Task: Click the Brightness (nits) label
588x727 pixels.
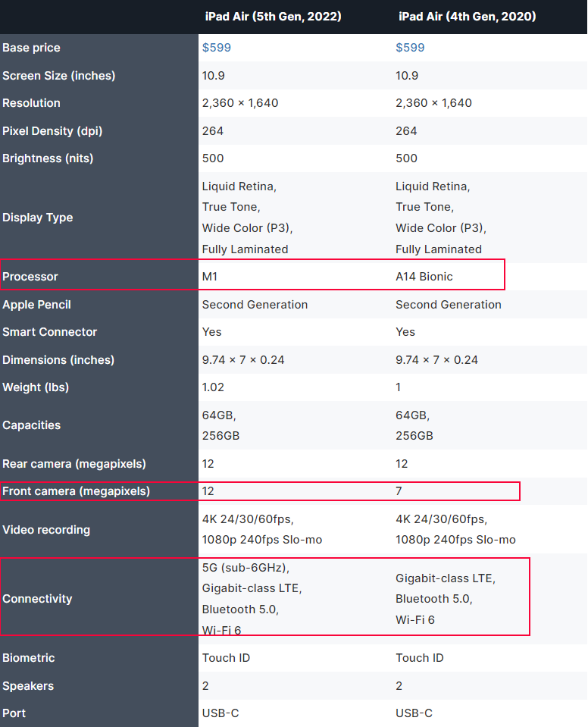Action: [48, 158]
